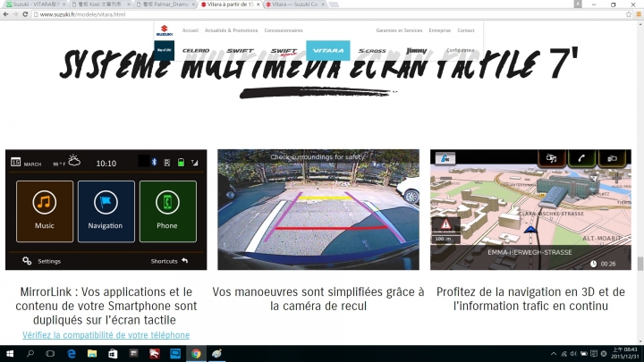Open Garanties et Services menu

coord(399,30)
